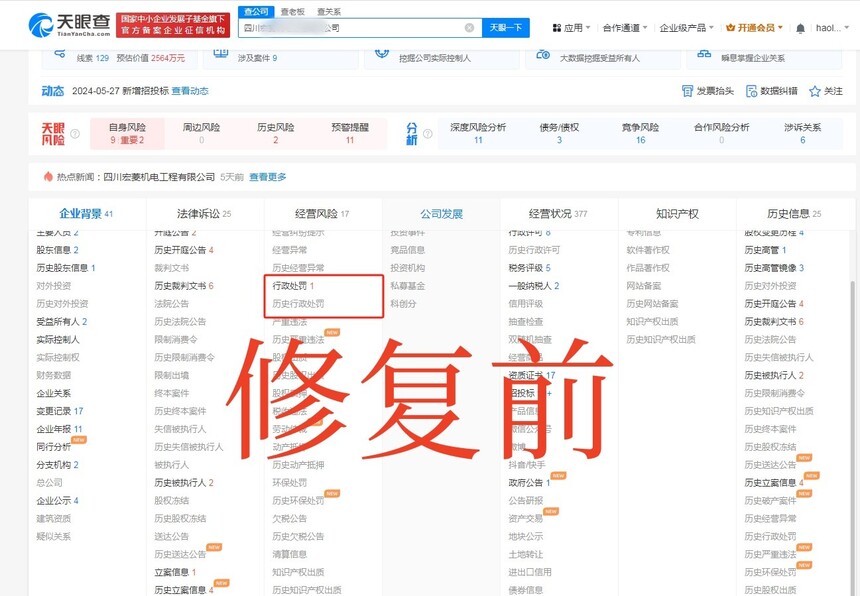Open the notification bell icon
860x596 pixels.
[x=800, y=28]
